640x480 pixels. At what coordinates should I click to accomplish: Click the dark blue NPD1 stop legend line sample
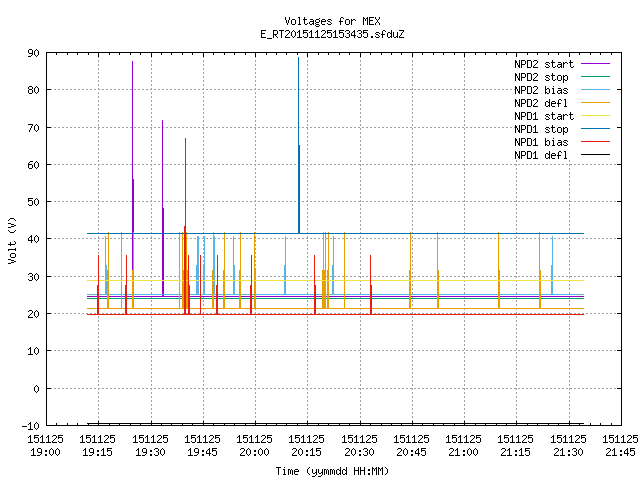coord(595,129)
